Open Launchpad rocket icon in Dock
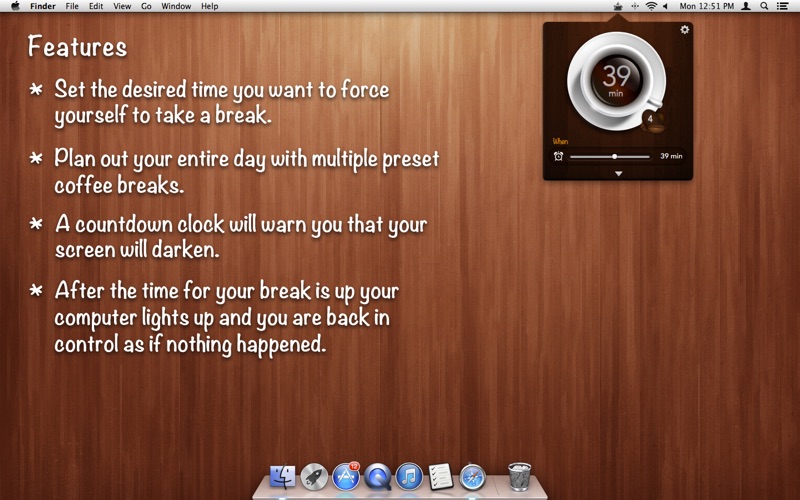This screenshot has width=800, height=500. click(314, 477)
